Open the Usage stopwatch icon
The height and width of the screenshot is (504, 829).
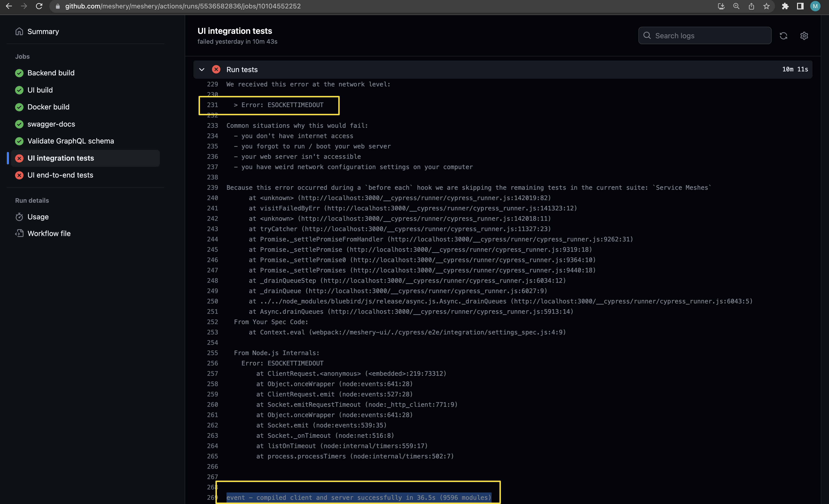pos(19,217)
